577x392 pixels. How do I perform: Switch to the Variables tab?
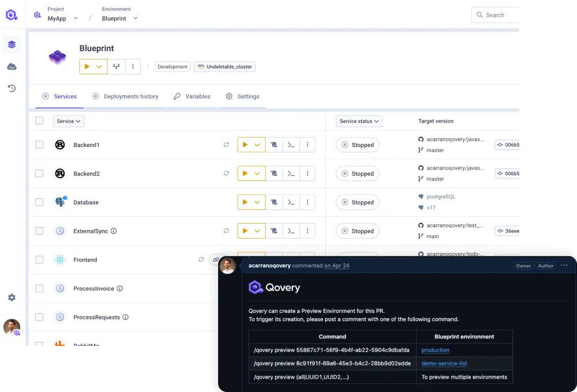pyautogui.click(x=192, y=96)
